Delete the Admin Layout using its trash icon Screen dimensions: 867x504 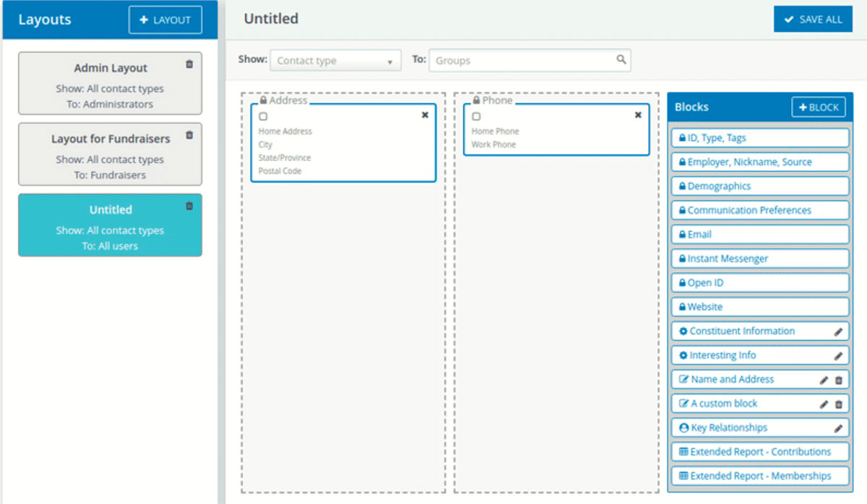click(189, 64)
